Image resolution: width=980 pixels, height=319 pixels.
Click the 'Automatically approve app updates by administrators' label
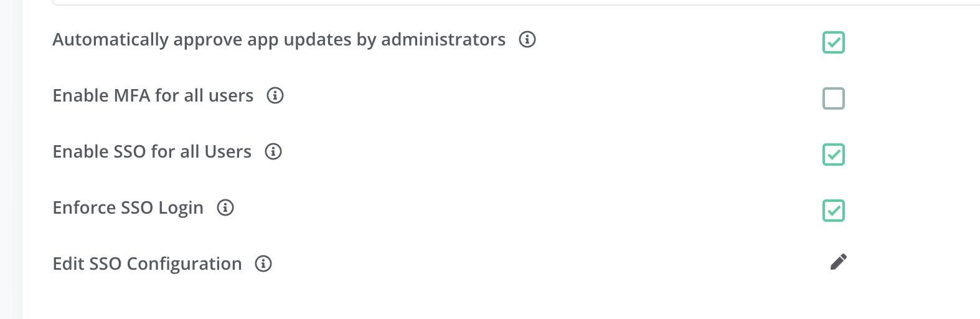[x=278, y=40]
